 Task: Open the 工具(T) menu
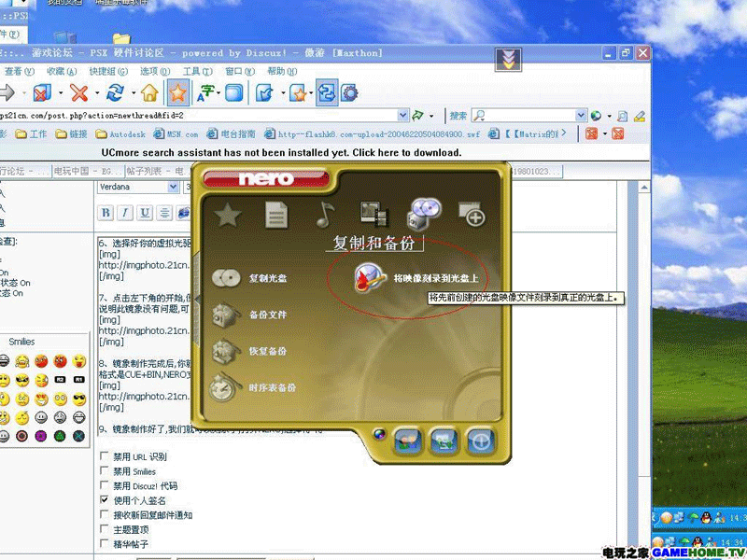(x=197, y=72)
